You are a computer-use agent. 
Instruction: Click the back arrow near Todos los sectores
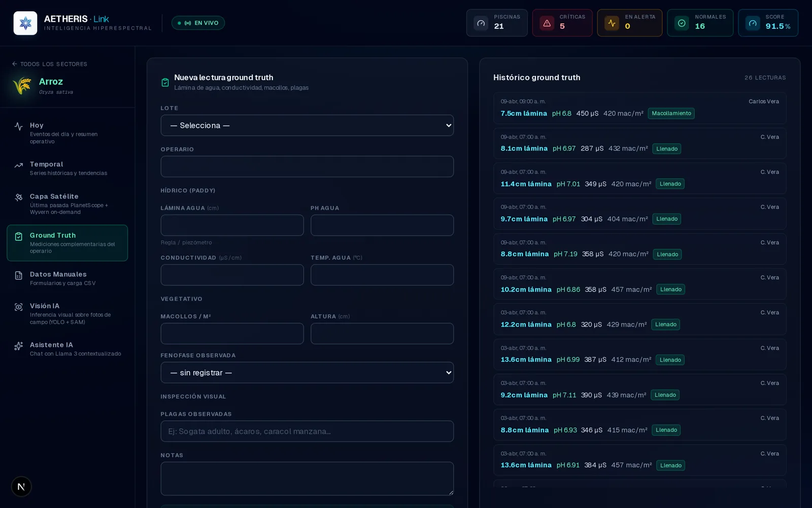15,64
